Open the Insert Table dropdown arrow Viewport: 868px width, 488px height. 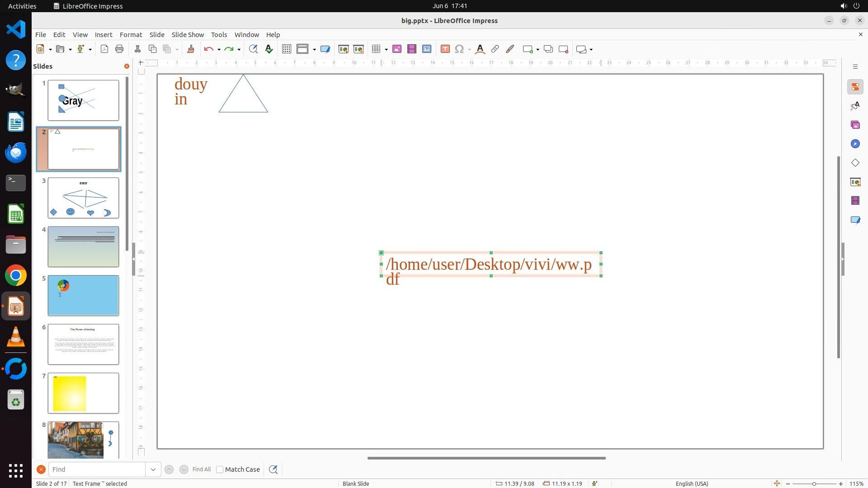click(387, 50)
